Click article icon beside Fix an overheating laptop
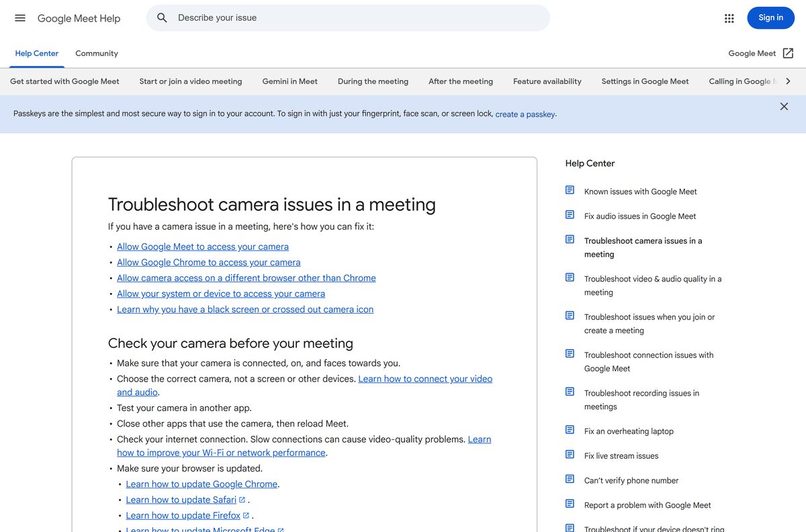 pyautogui.click(x=570, y=430)
